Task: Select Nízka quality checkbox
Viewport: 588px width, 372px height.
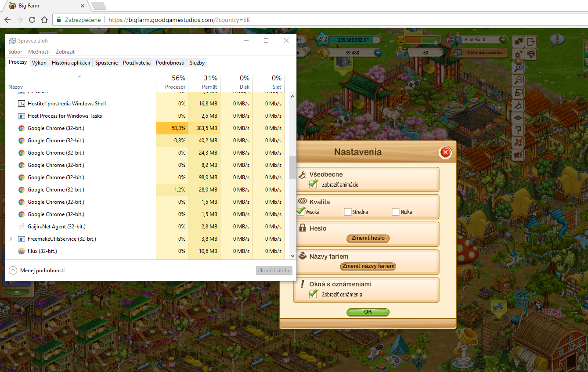Action: (x=396, y=212)
